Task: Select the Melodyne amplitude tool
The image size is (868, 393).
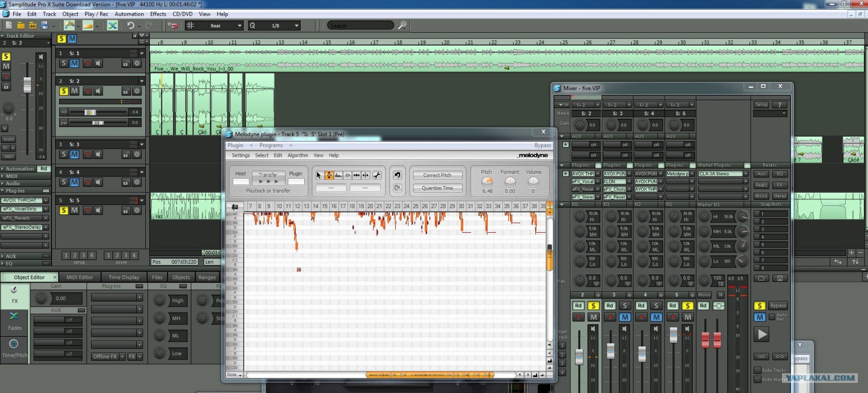Action: [348, 176]
